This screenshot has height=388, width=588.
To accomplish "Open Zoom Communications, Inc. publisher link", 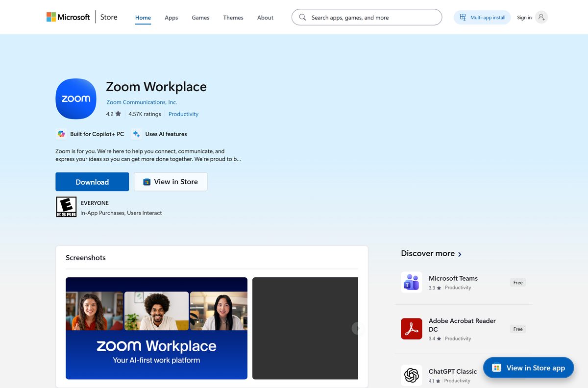I will (x=142, y=102).
